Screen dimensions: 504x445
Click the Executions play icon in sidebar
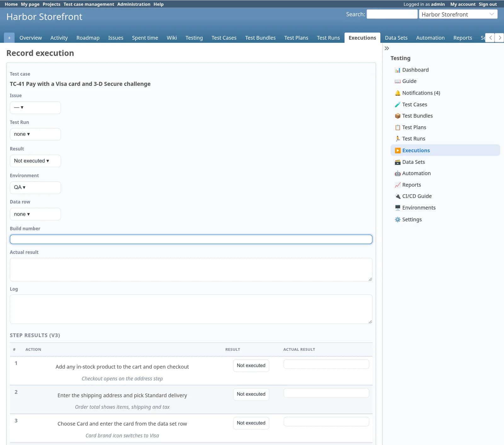point(398,150)
